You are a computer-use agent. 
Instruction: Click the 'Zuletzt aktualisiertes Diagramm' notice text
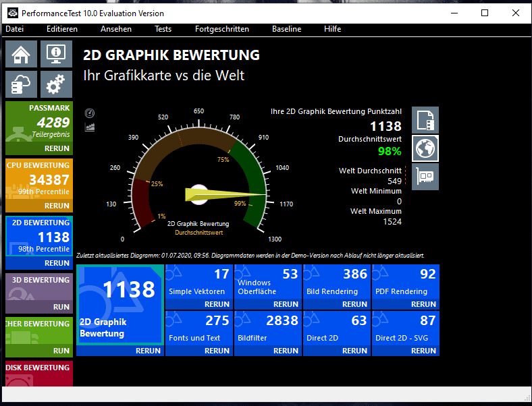(x=250, y=256)
